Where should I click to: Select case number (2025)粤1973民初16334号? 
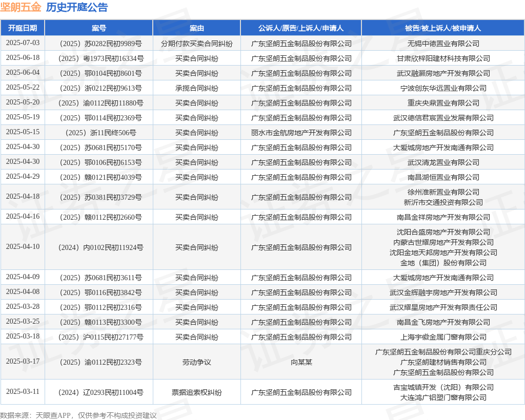(99, 58)
